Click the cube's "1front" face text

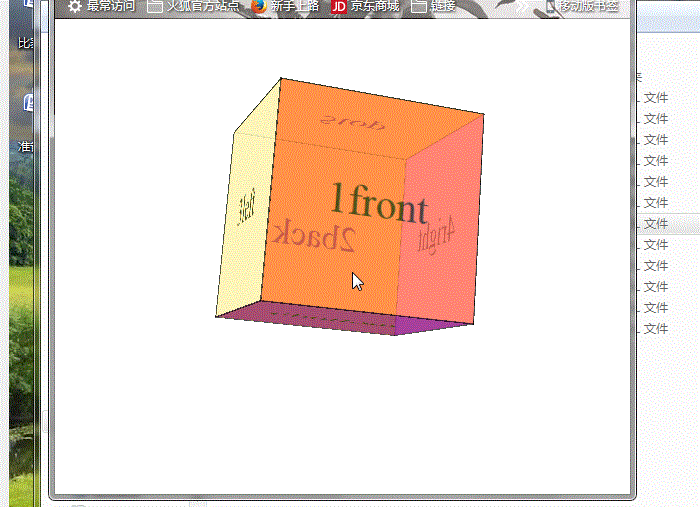point(379,203)
